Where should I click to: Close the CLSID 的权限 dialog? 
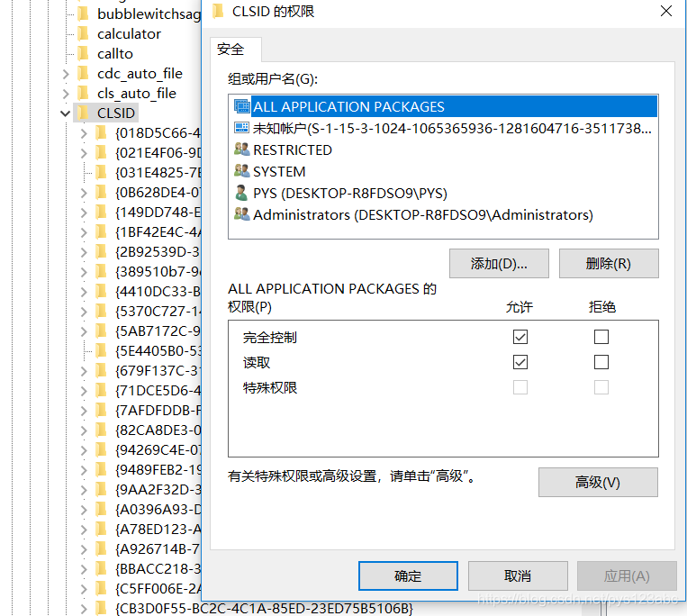click(666, 11)
